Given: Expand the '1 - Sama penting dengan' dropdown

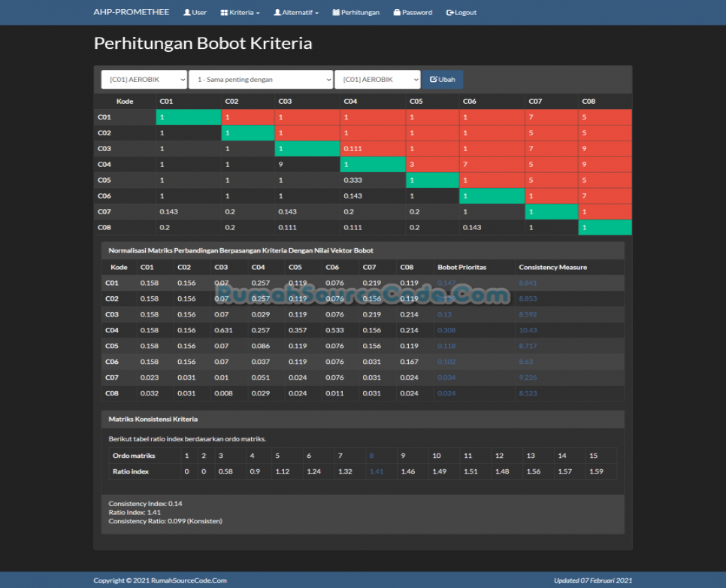Looking at the screenshot, I should pos(260,80).
